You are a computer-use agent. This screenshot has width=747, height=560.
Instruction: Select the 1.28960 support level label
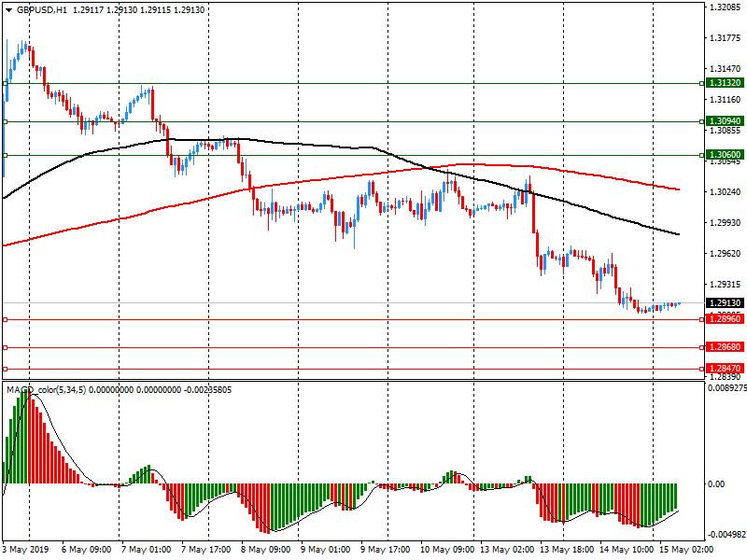click(725, 319)
